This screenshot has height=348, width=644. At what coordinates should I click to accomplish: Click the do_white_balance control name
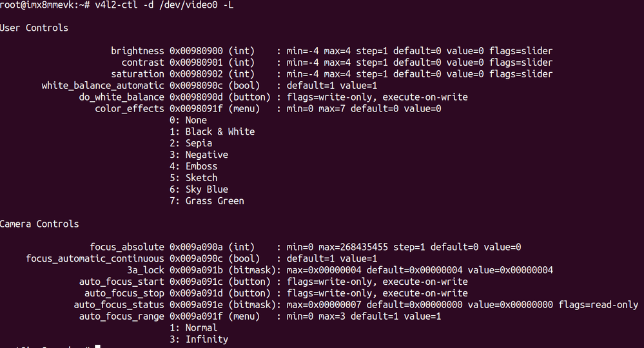pyautogui.click(x=121, y=97)
